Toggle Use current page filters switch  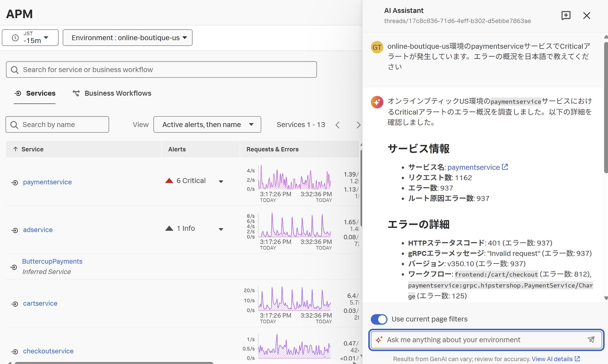coord(379,319)
